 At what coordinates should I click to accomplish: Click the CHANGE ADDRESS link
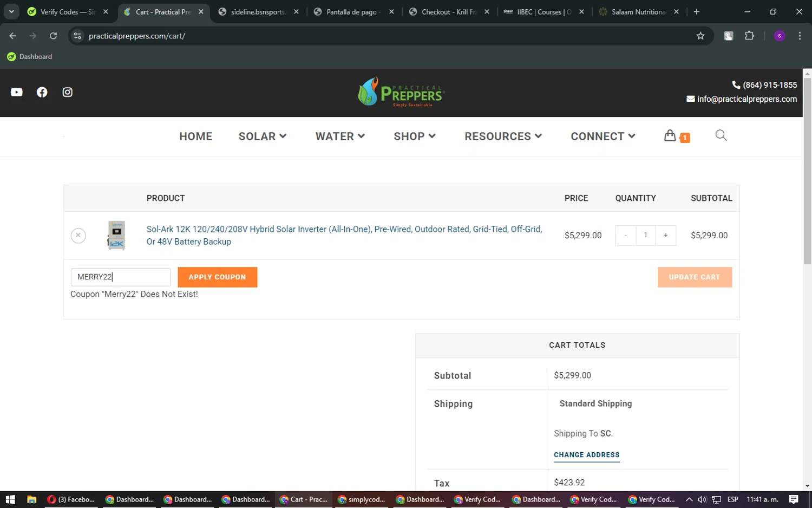(587, 455)
